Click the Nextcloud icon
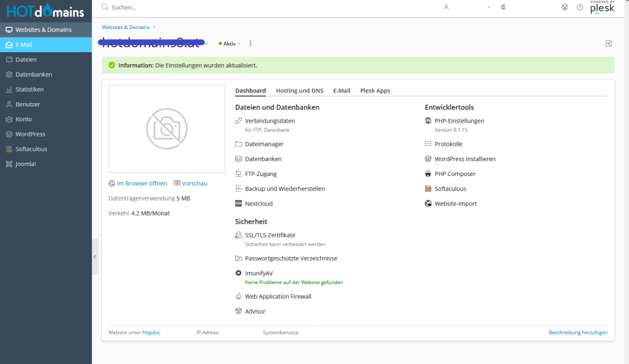The image size is (629, 364). click(238, 204)
